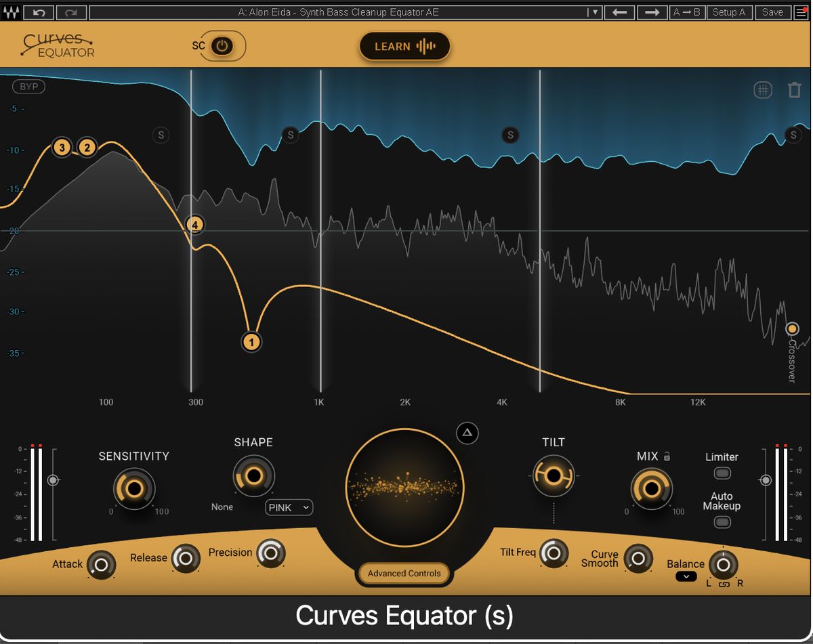Turn on Auto Makeup
This screenshot has height=644, width=813.
[721, 521]
